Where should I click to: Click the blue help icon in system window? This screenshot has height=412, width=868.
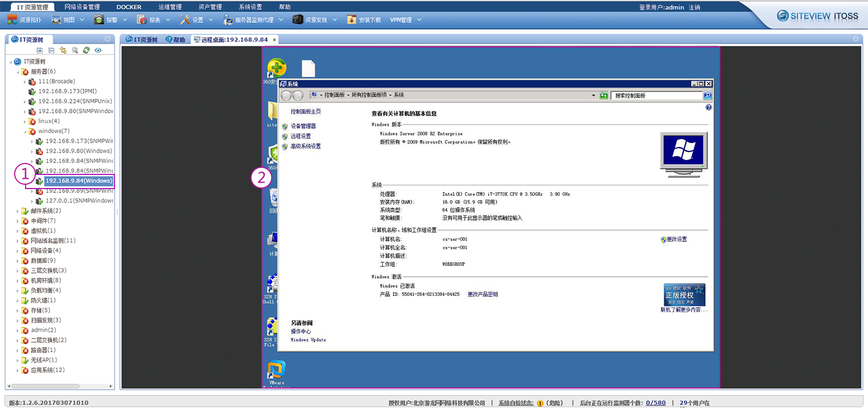point(708,107)
